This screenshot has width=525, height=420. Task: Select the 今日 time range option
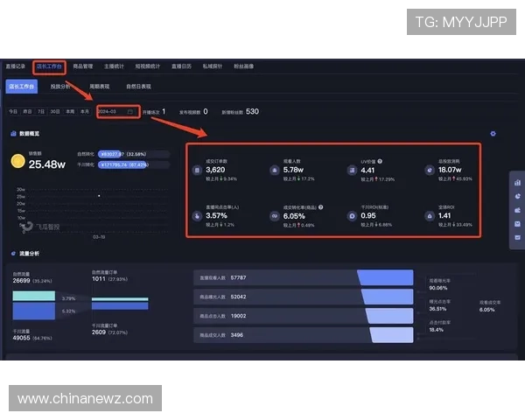click(13, 112)
